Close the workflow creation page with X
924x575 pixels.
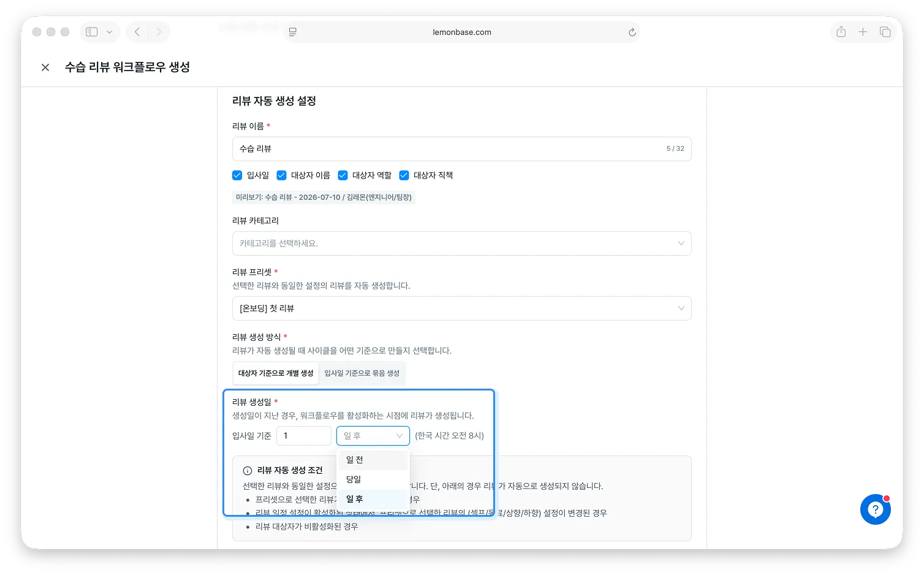(x=45, y=67)
